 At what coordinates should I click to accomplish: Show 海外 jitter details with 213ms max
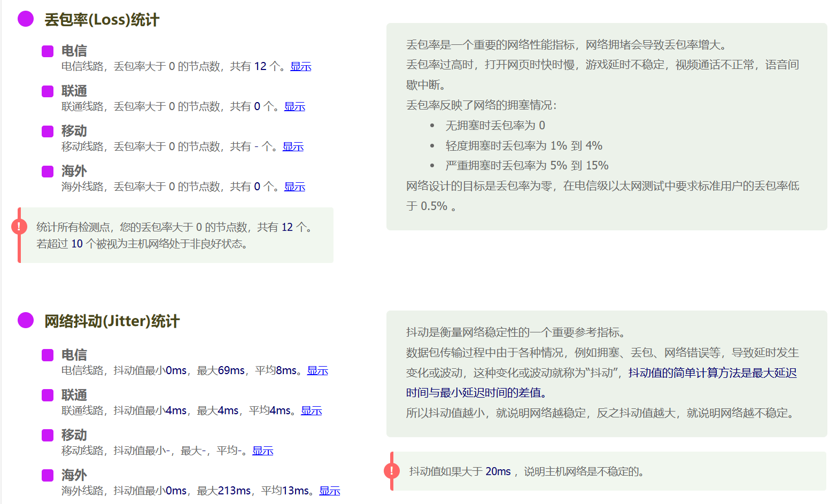coord(329,491)
